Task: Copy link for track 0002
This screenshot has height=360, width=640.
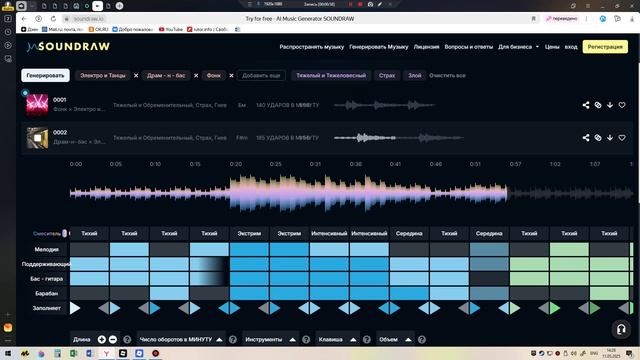Action: point(598,138)
